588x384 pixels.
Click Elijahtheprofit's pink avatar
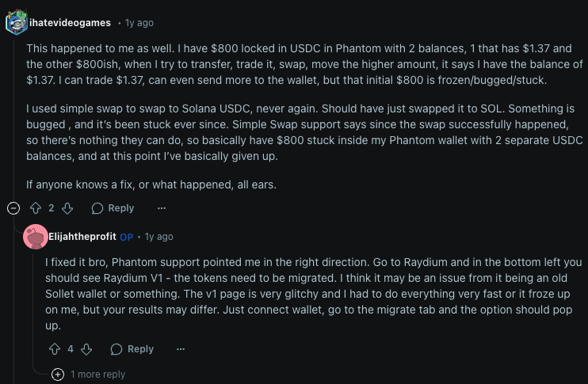(x=35, y=237)
